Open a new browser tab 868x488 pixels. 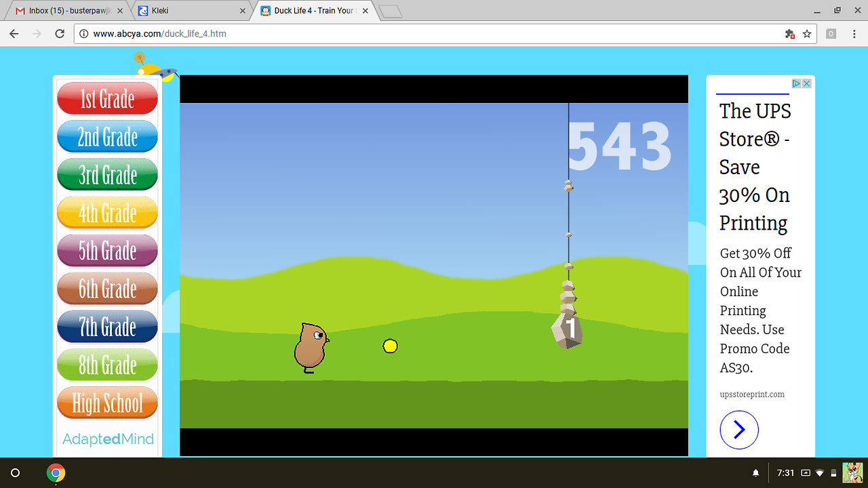tap(391, 12)
